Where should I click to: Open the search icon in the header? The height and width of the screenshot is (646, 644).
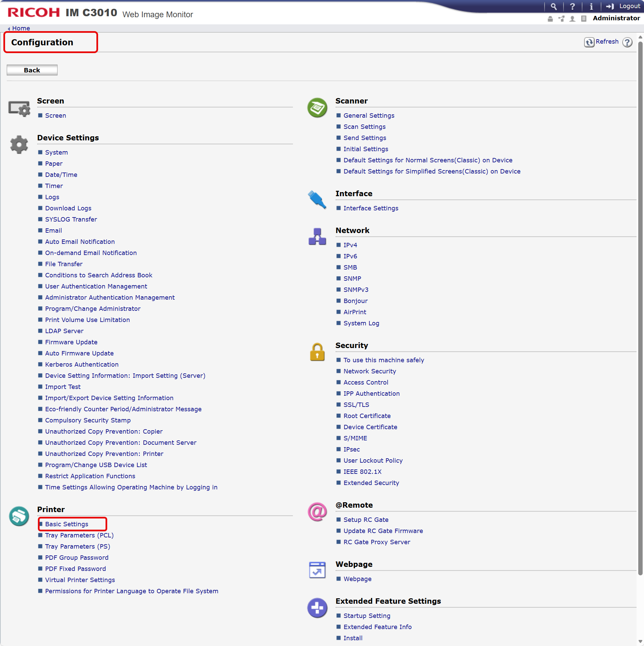point(554,6)
